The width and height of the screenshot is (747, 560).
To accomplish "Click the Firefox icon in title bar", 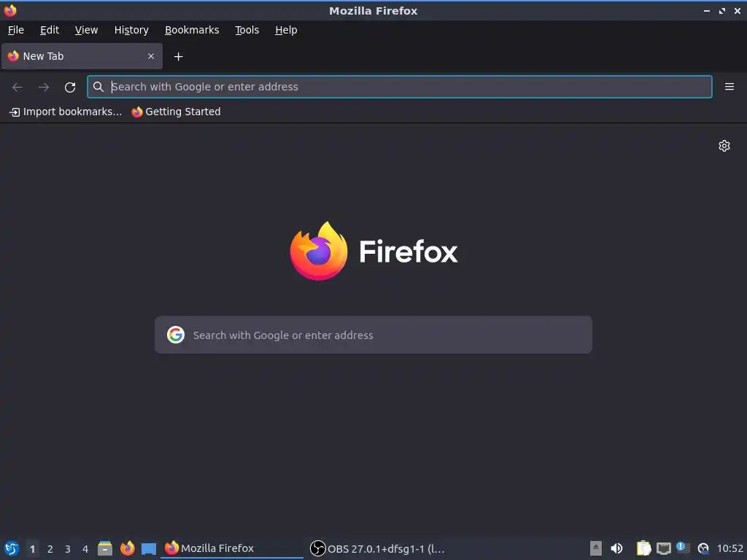I will (10, 10).
